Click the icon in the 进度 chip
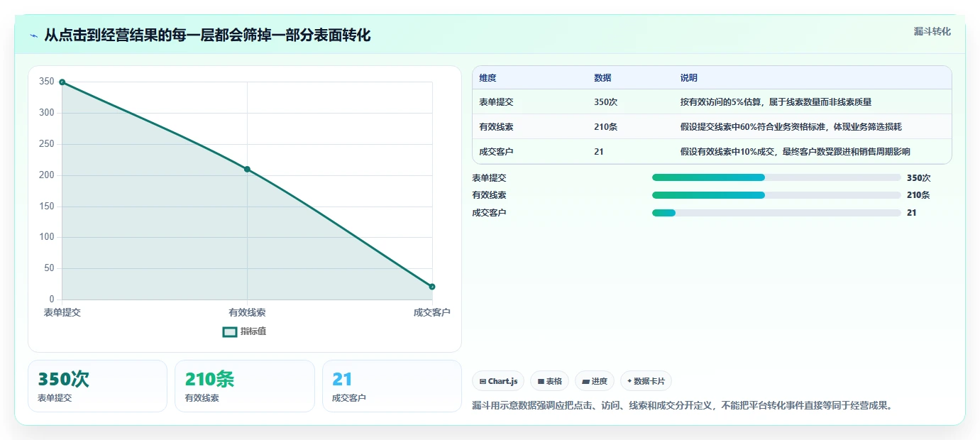 [585, 382]
